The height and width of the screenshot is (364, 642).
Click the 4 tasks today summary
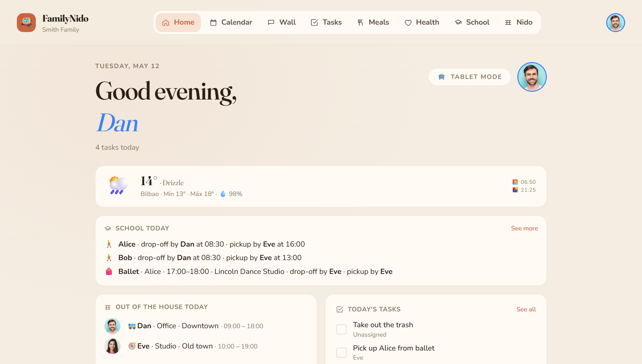pos(117,147)
